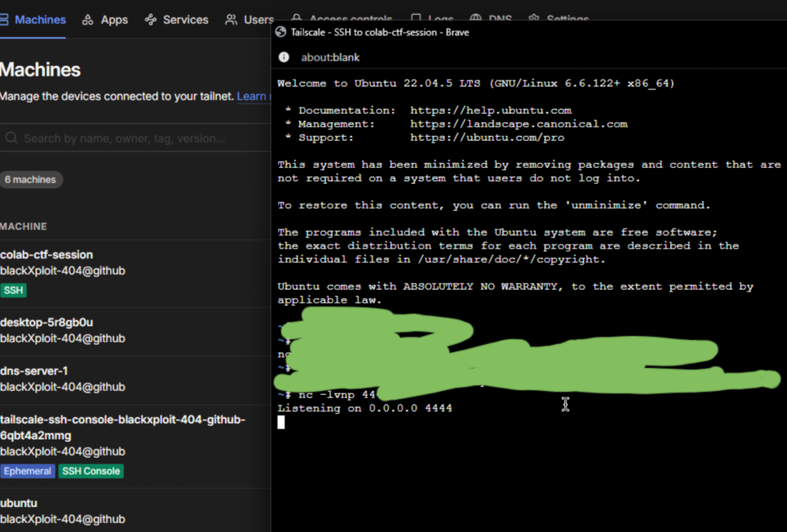
Task: Click the https://ubuntu.com/pro URL in terminal
Action: tap(487, 138)
